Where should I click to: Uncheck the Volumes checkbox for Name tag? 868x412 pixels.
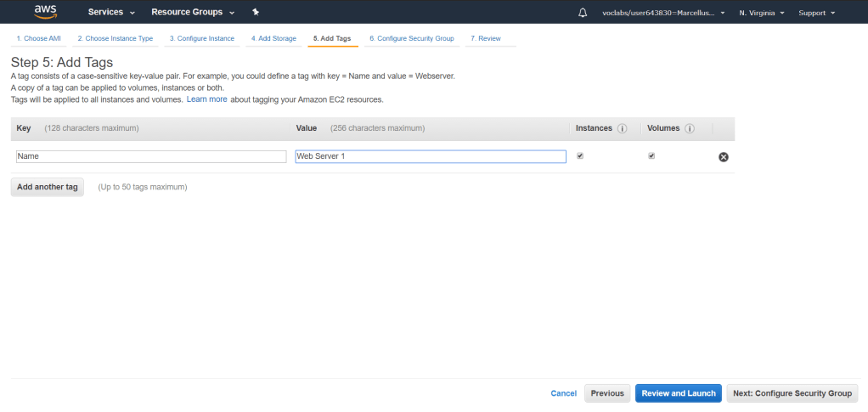click(651, 156)
